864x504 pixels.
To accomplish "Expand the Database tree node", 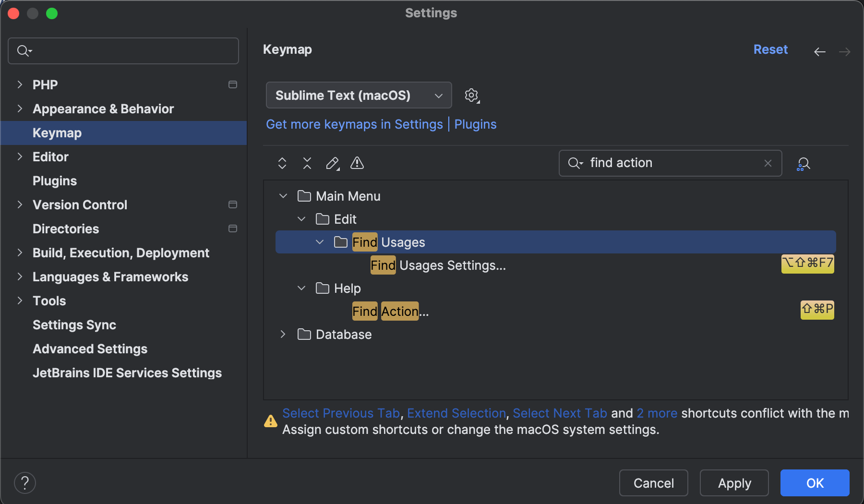I will pyautogui.click(x=283, y=334).
